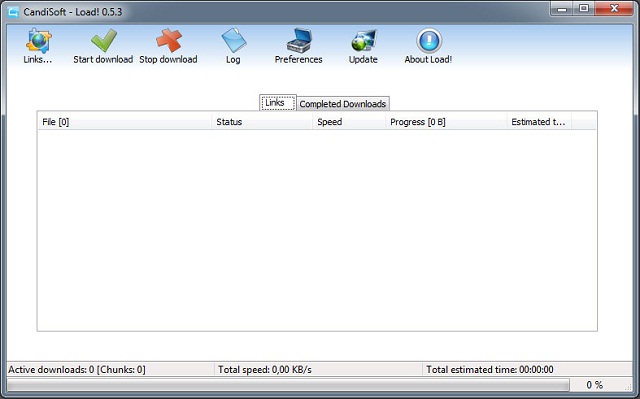Click the Start download green checkmark

pos(104,40)
